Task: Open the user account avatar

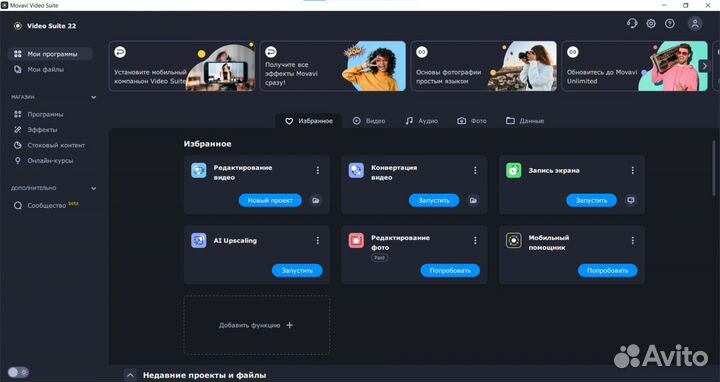Action: [x=695, y=23]
